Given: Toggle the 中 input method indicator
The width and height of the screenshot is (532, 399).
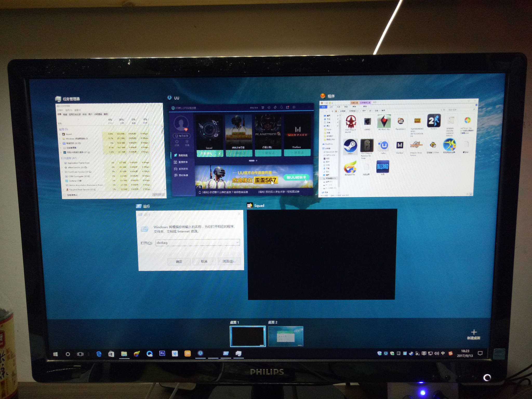Looking at the screenshot, I should 443,353.
